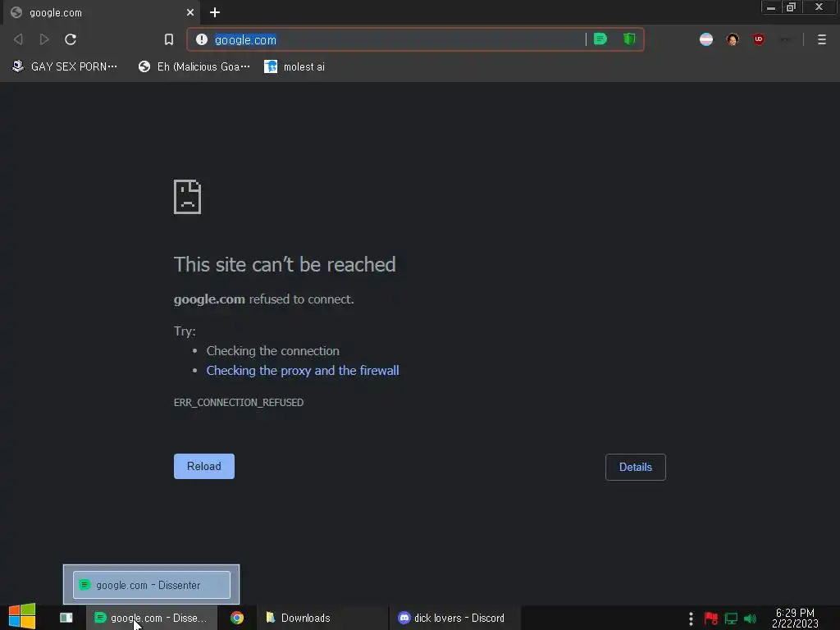Image resolution: width=840 pixels, height=630 pixels.
Task: Open the network tray icon
Action: [x=731, y=619]
